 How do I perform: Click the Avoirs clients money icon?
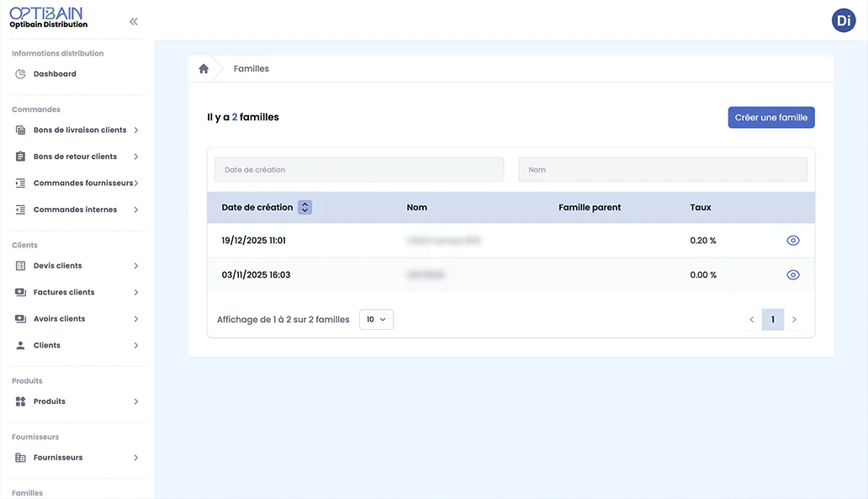coord(20,318)
